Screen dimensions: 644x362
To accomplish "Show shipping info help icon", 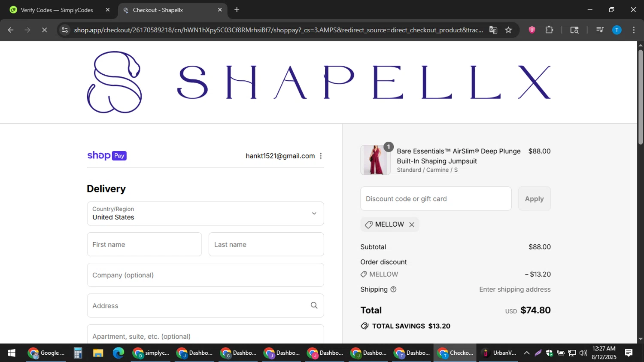I will click(393, 289).
